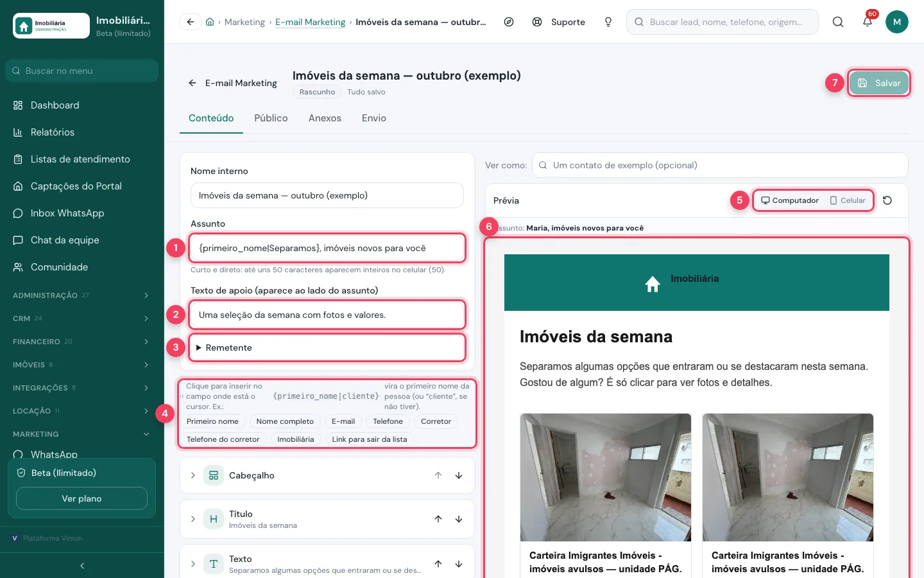Switch the preview to Computador

click(790, 200)
